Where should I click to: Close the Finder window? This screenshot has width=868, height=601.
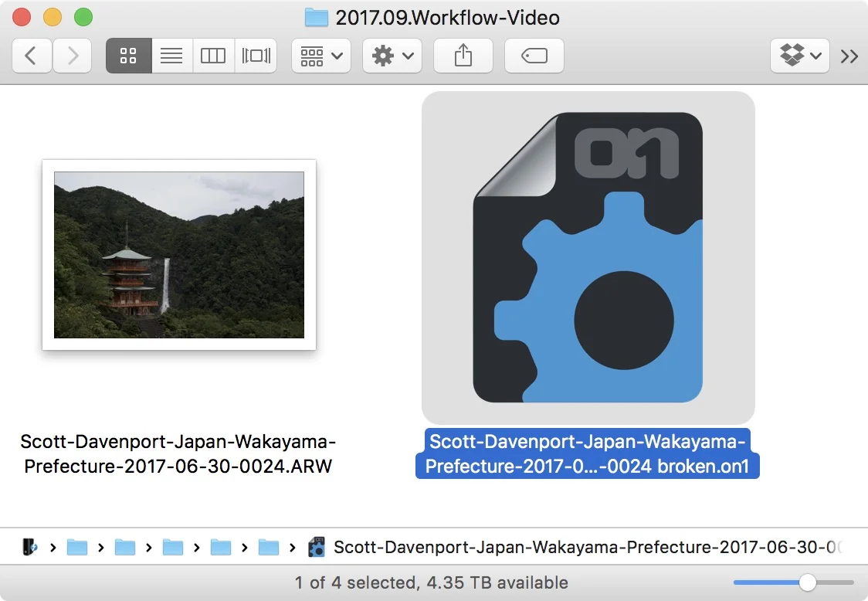point(22,17)
